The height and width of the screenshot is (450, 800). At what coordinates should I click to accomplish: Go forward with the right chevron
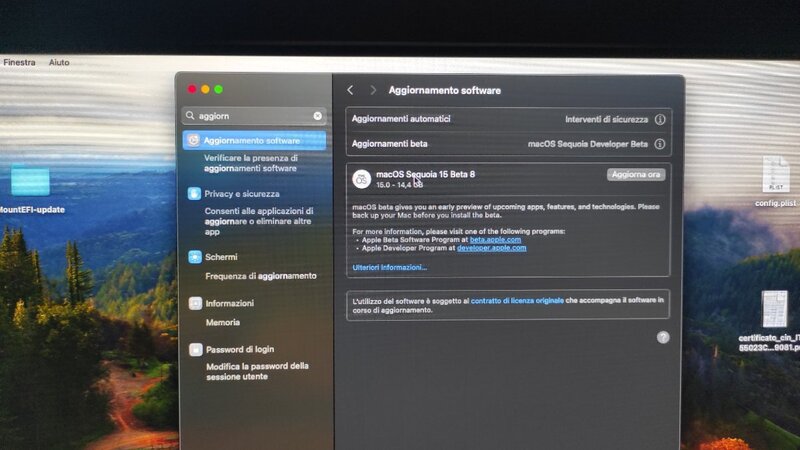373,90
